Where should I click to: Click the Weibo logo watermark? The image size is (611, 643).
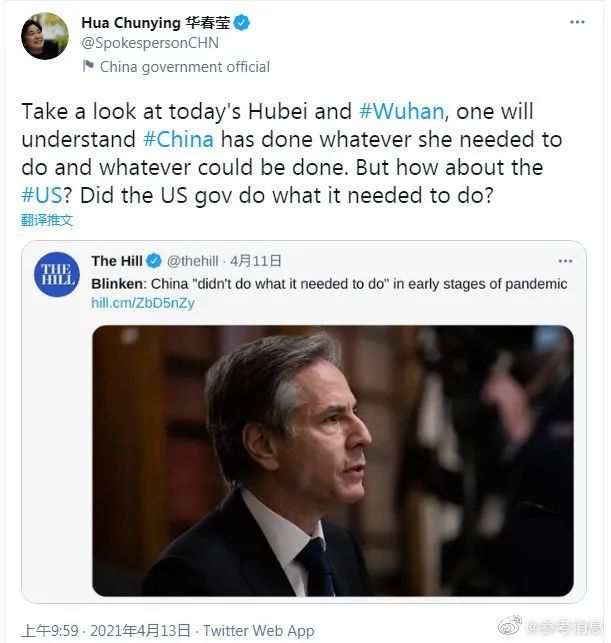click(x=509, y=625)
